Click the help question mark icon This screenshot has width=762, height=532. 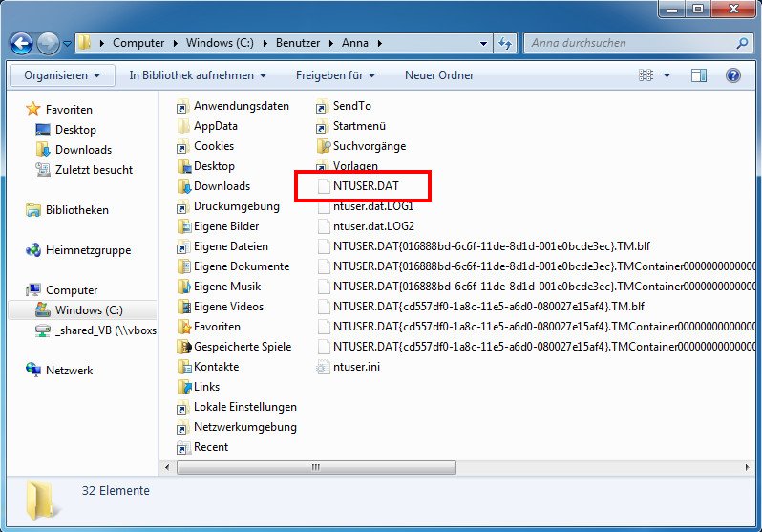(732, 75)
